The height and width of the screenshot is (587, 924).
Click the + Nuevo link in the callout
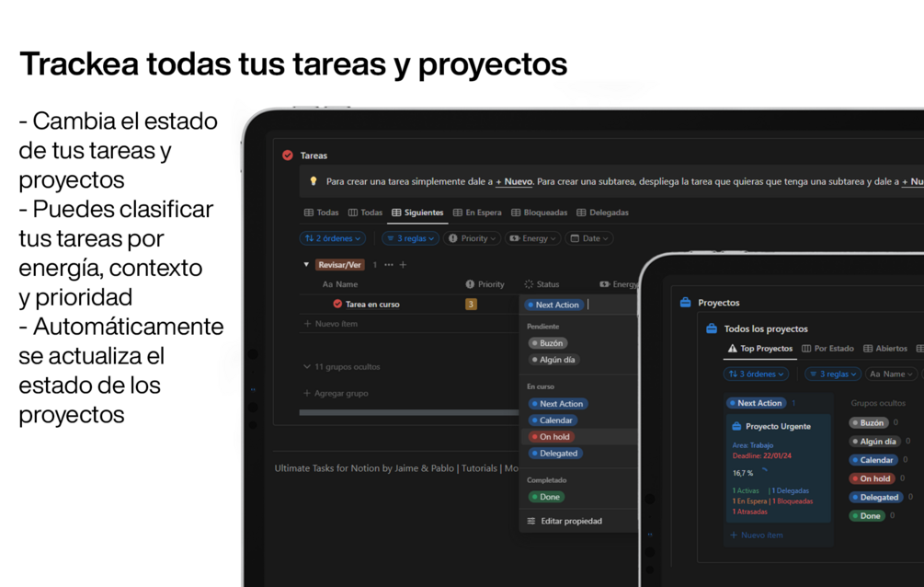[514, 181]
